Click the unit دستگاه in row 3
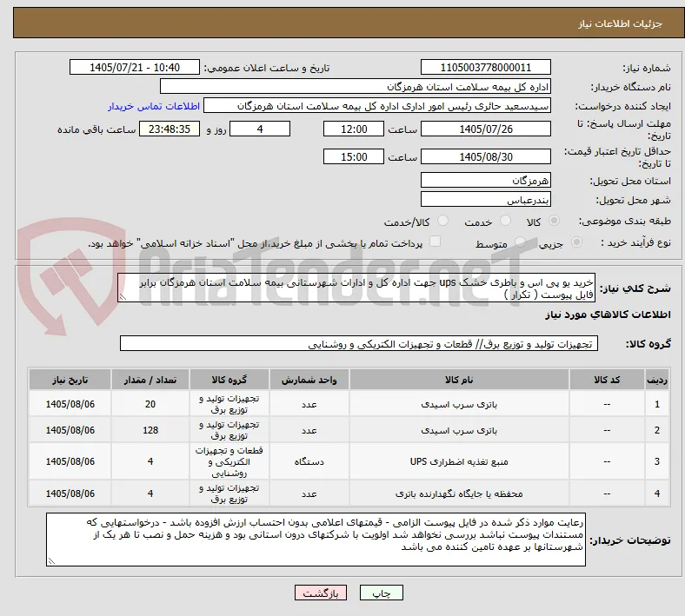This screenshot has width=685, height=616. coord(309,461)
